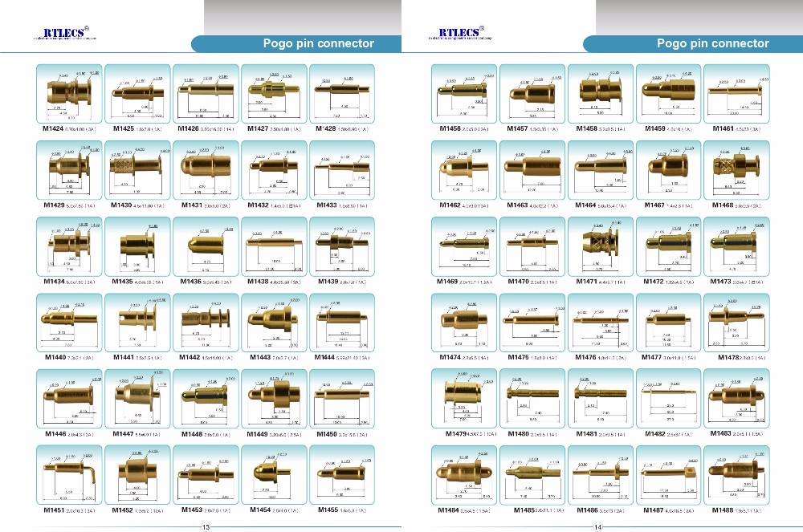Click page number 14 at the bottom
The height and width of the screenshot is (532, 803).
tap(597, 527)
